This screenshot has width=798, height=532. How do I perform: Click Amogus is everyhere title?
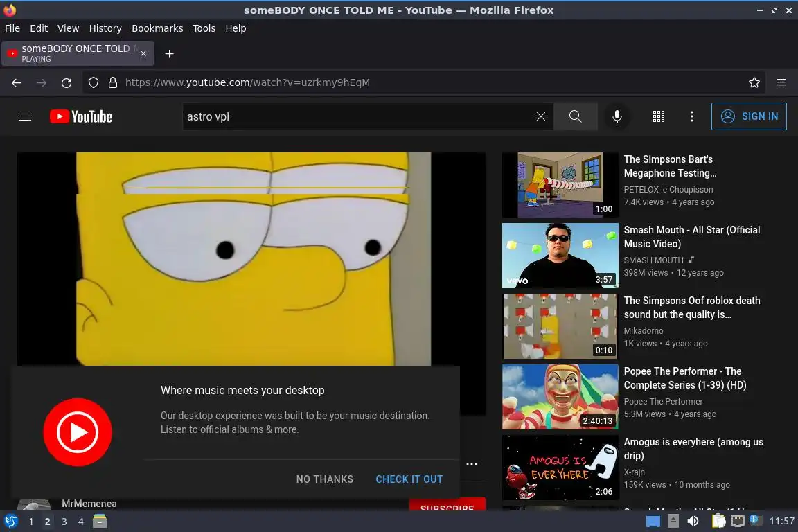(693, 448)
